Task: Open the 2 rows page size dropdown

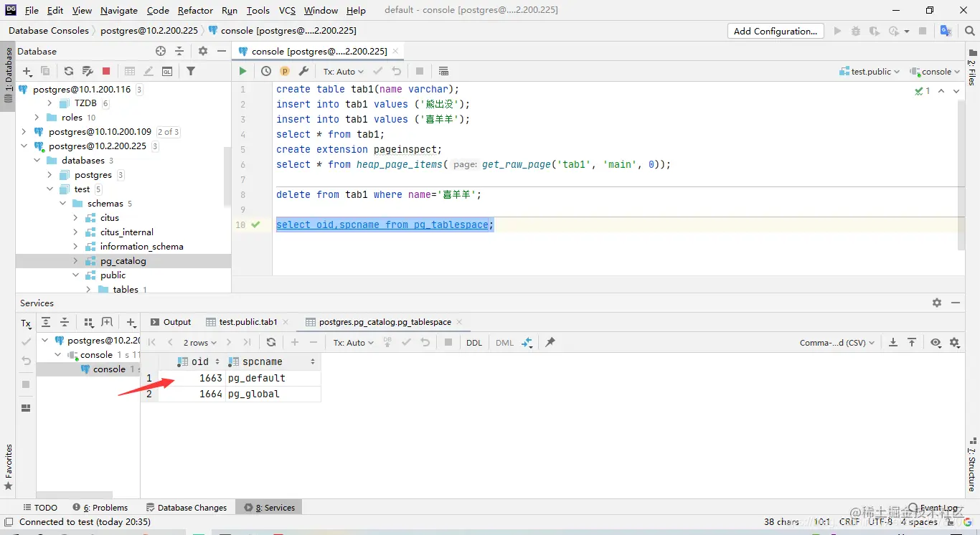Action: (199, 342)
